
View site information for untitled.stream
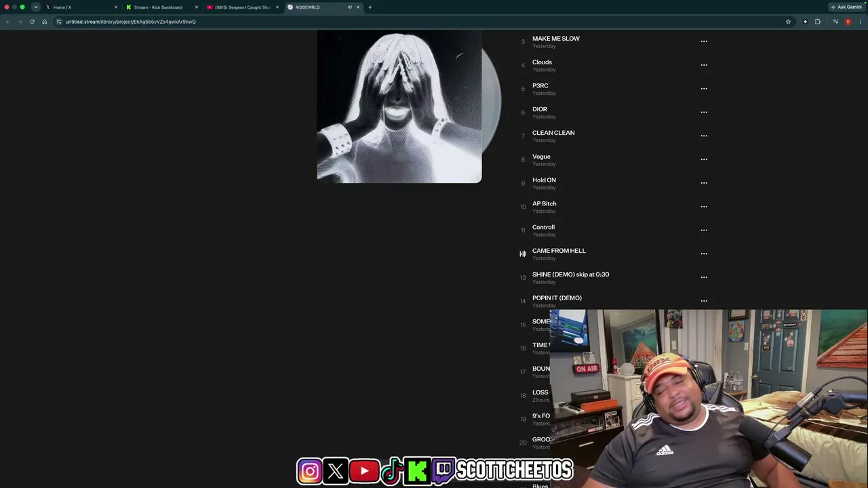tap(59, 22)
